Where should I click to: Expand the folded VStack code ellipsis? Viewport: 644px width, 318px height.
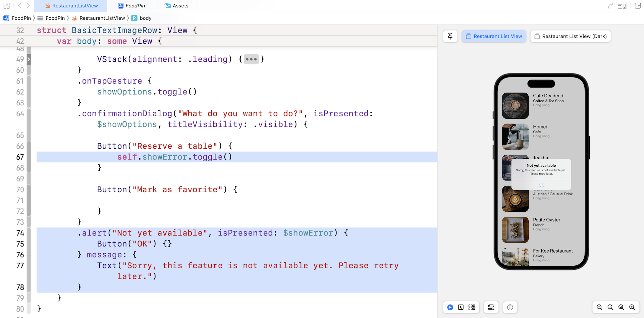coord(251,59)
